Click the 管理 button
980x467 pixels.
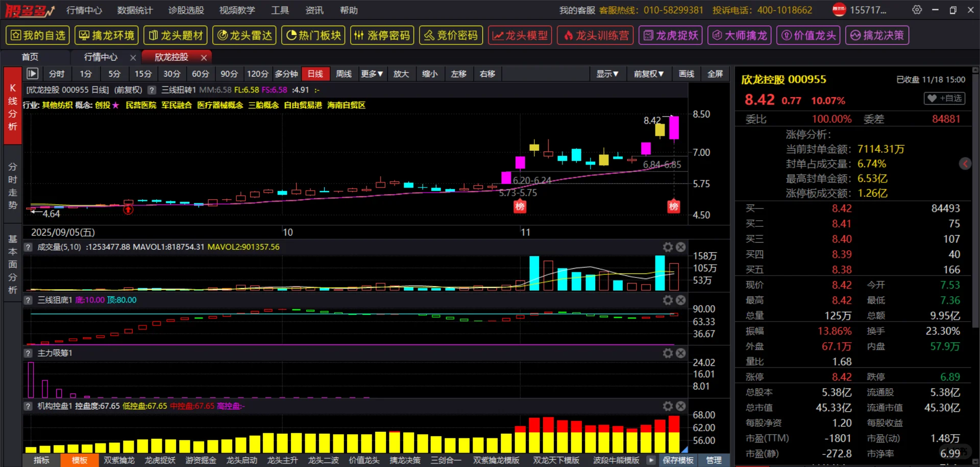coord(714,460)
